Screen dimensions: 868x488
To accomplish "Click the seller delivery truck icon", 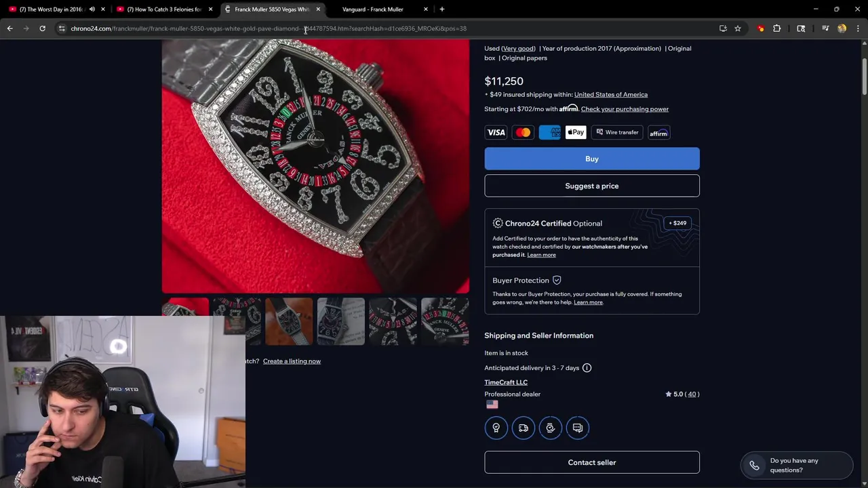I will pyautogui.click(x=523, y=428).
